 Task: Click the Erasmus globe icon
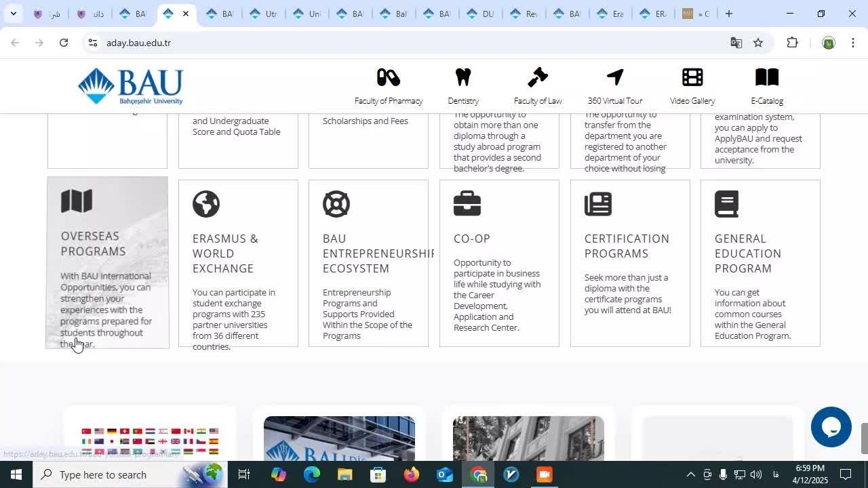[x=205, y=204]
